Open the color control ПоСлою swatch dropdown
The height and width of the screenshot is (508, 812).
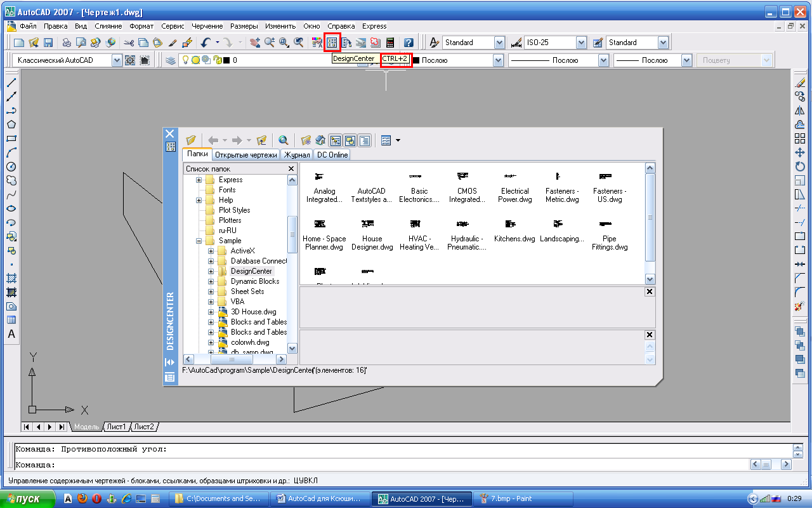[499, 60]
